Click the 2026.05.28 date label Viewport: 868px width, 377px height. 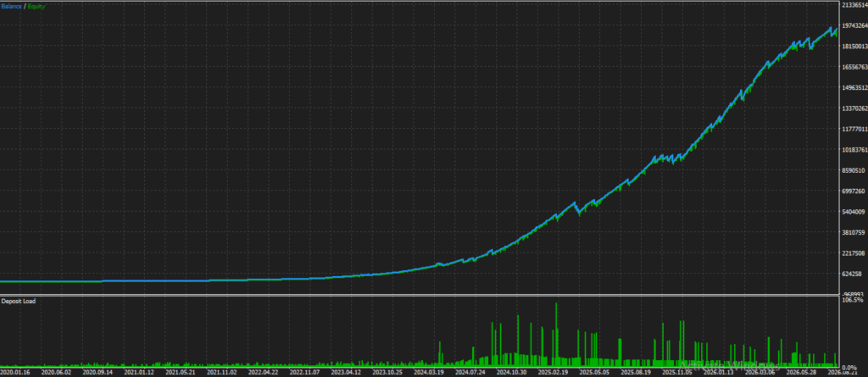coord(803,373)
